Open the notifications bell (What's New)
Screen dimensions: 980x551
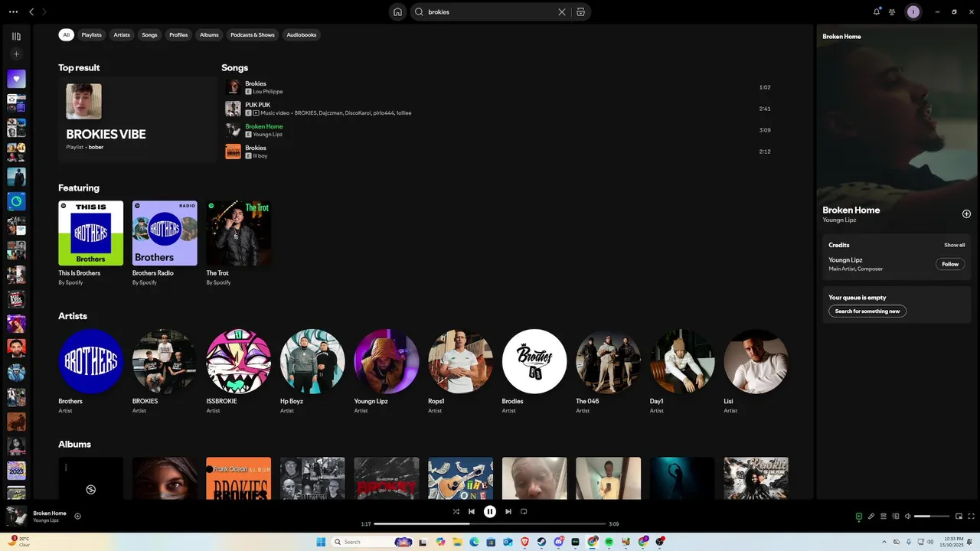click(x=877, y=11)
